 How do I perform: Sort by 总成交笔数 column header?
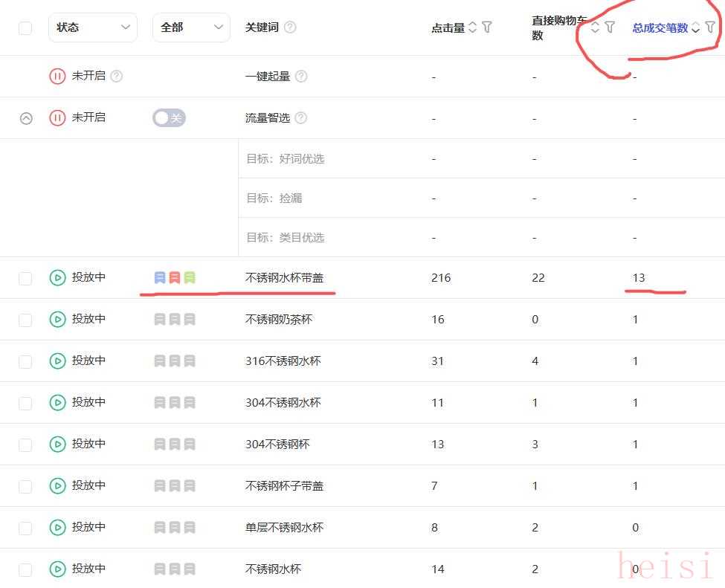pos(660,28)
